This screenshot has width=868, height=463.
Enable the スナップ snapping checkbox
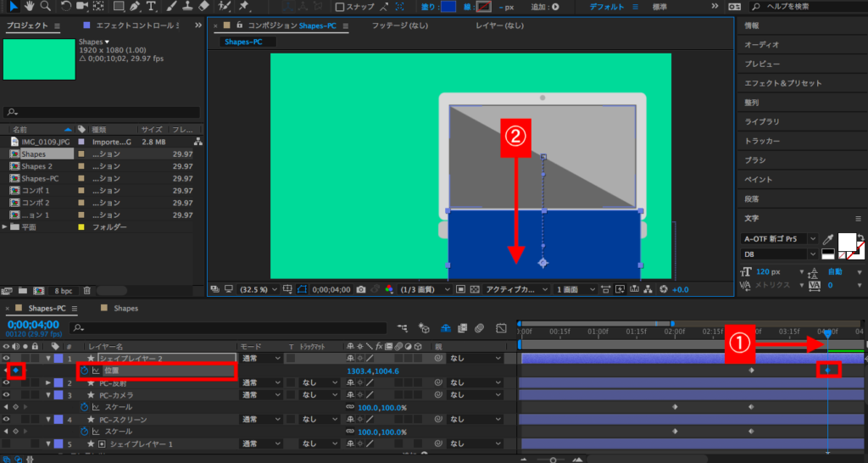pyautogui.click(x=340, y=8)
